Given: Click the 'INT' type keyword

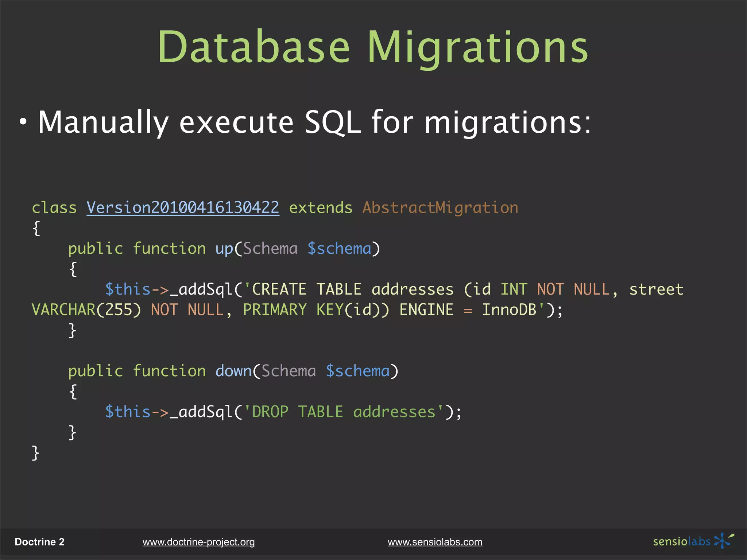Looking at the screenshot, I should [x=514, y=289].
